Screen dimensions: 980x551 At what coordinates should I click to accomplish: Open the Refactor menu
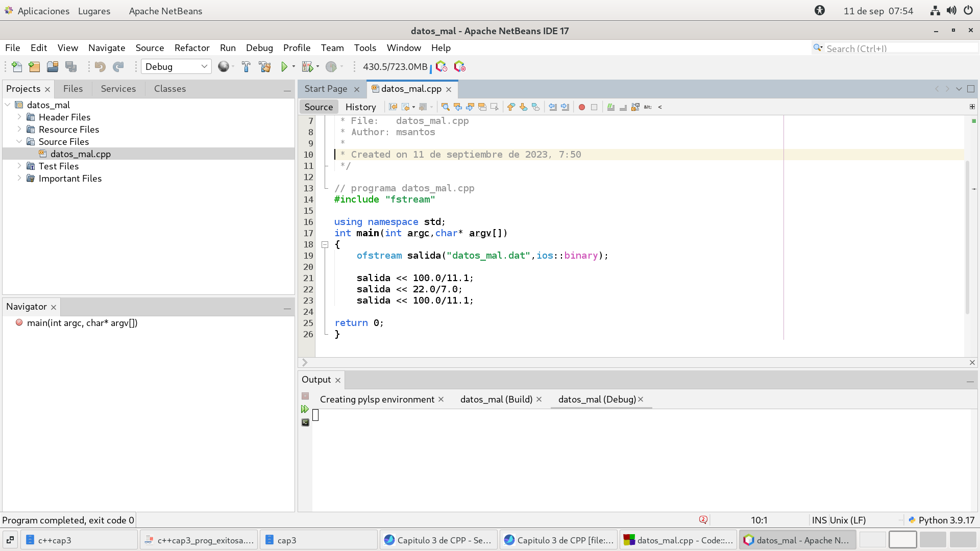tap(192, 48)
